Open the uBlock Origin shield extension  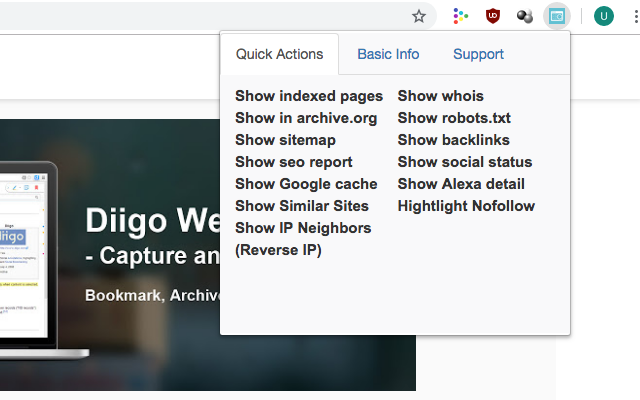(x=493, y=16)
